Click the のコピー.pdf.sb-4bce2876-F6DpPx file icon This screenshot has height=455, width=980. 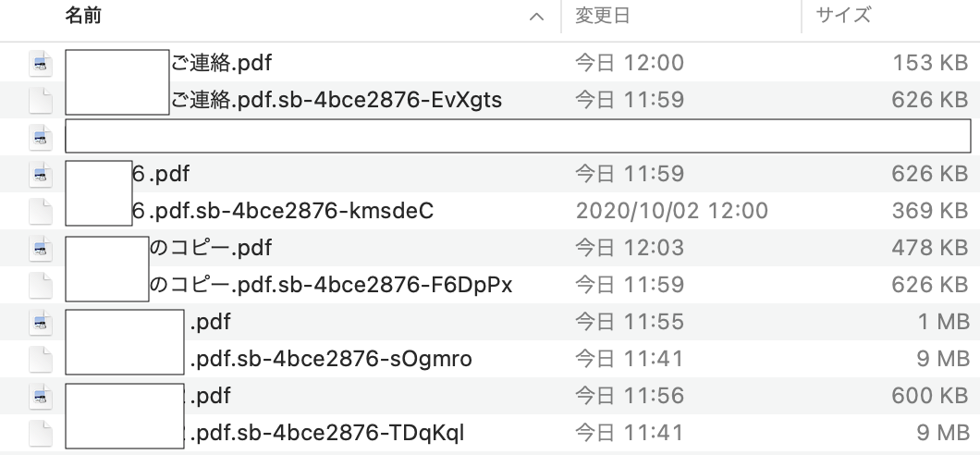[x=42, y=285]
